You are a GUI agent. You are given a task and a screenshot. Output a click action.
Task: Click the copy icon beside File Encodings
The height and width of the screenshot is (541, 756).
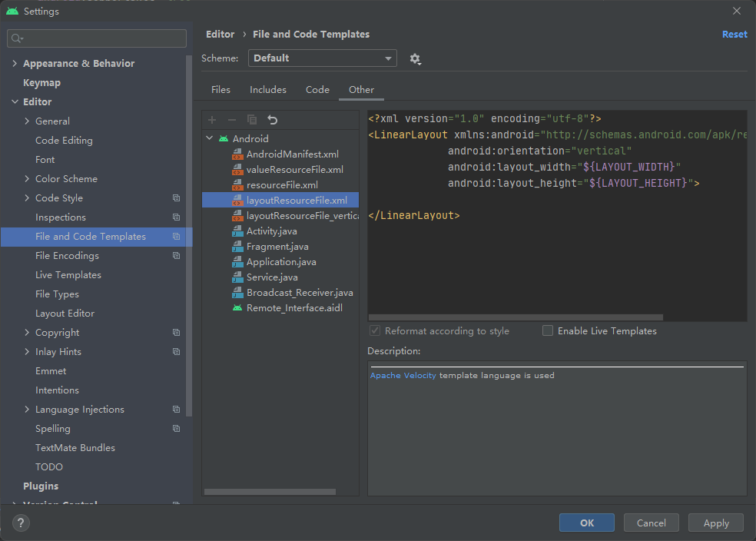pos(176,256)
